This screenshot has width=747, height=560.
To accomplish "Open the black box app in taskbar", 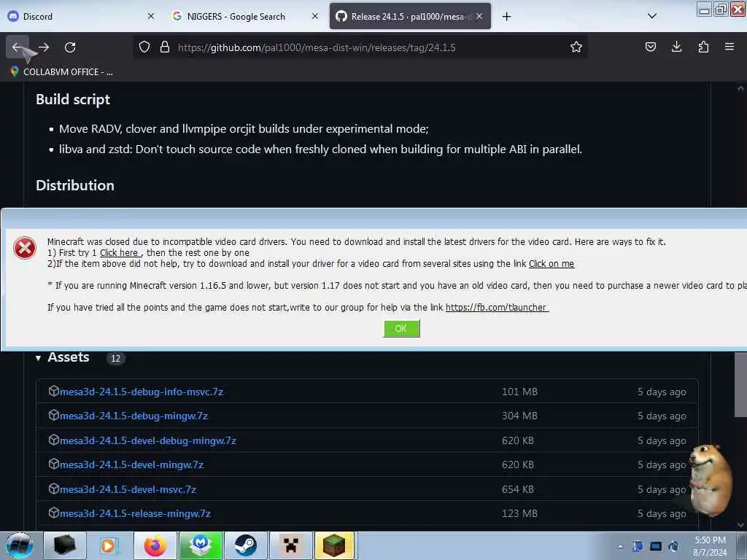I will point(65,545).
